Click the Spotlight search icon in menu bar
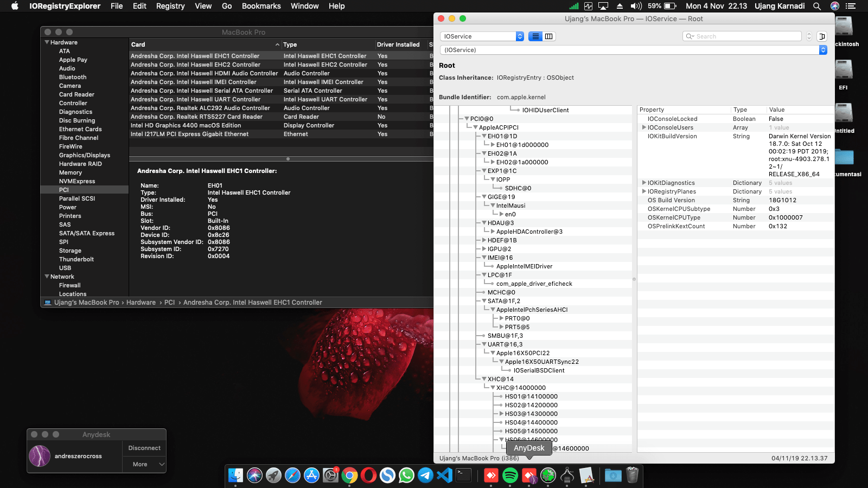Viewport: 868px width, 488px height. point(816,6)
